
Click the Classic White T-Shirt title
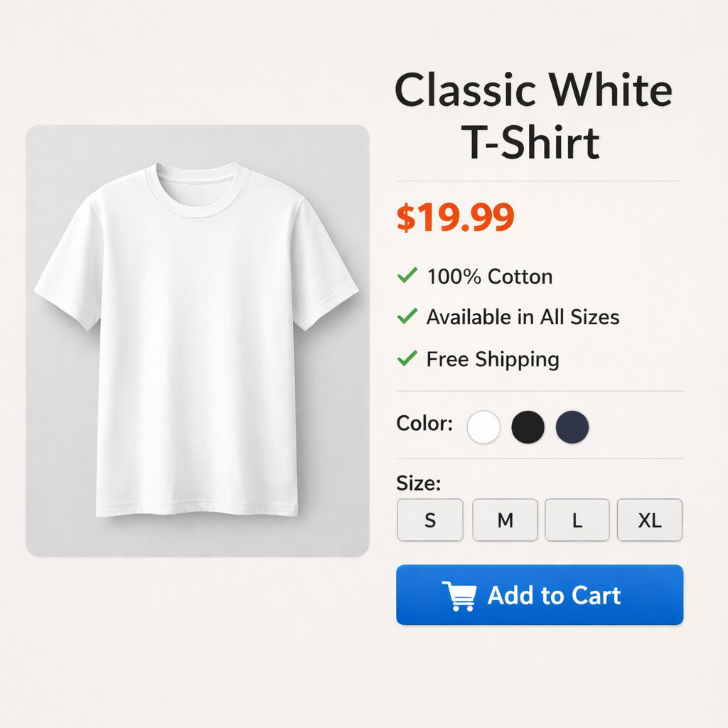tap(533, 116)
